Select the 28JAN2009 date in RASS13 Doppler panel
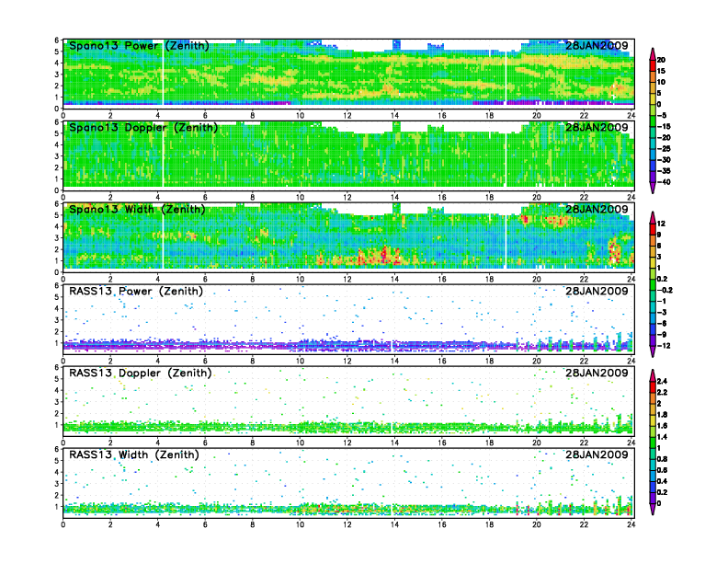The height and width of the screenshot is (563, 728). (x=597, y=373)
